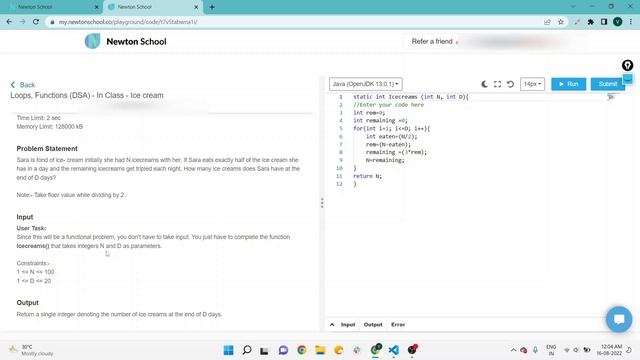Open the clock and date panel
The height and width of the screenshot is (360, 640).
(609, 350)
